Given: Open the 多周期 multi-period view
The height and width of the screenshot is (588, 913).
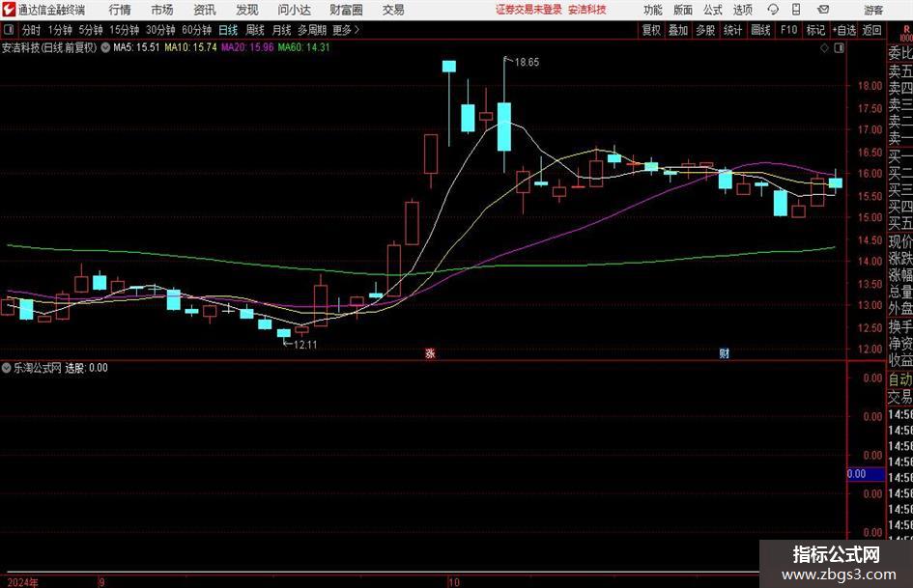Looking at the screenshot, I should pos(312,30).
